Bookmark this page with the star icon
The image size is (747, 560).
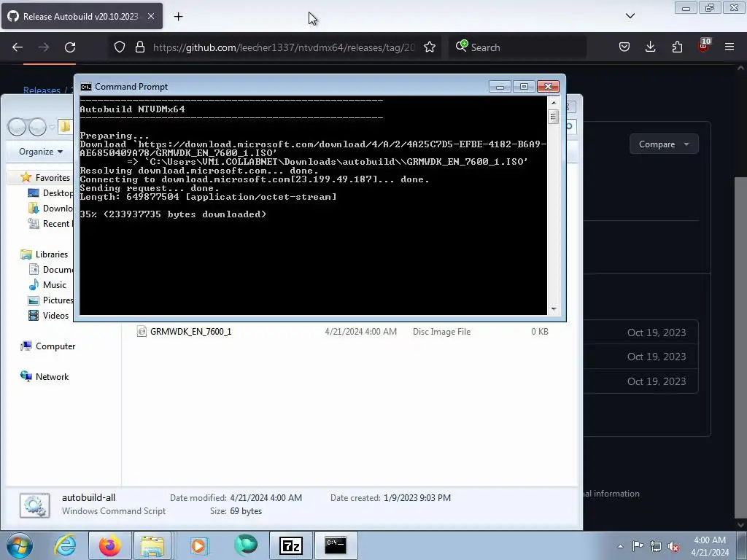click(429, 47)
